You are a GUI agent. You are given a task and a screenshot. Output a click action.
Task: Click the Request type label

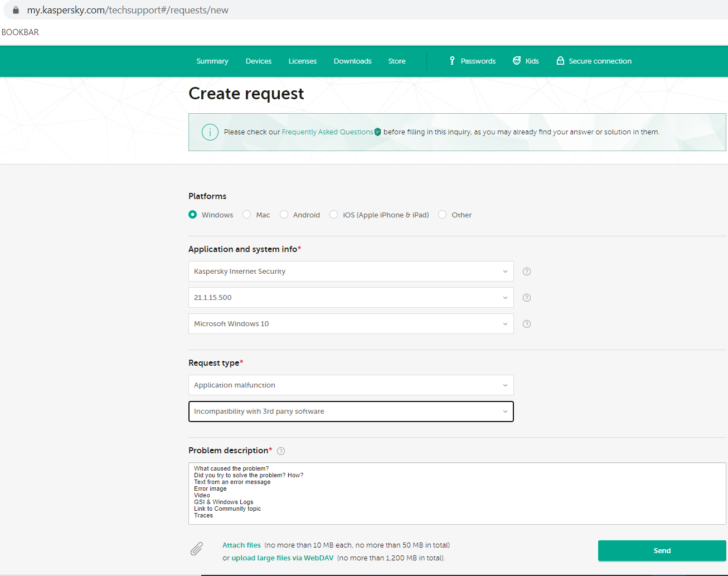[216, 363]
